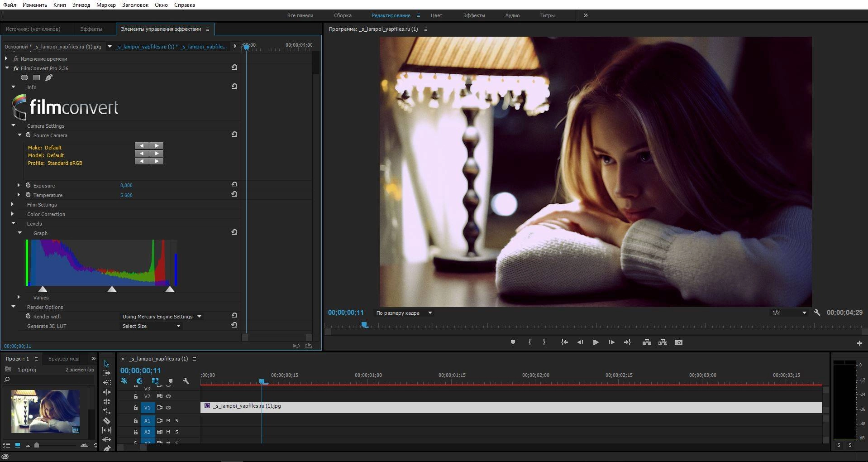This screenshot has width=868, height=462.
Task: Select the Track Select Forward tool
Action: coord(106,373)
